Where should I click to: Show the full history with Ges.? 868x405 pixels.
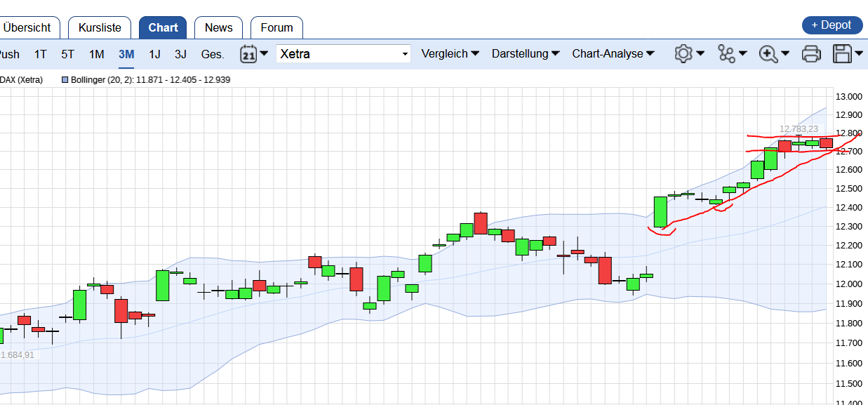click(213, 54)
